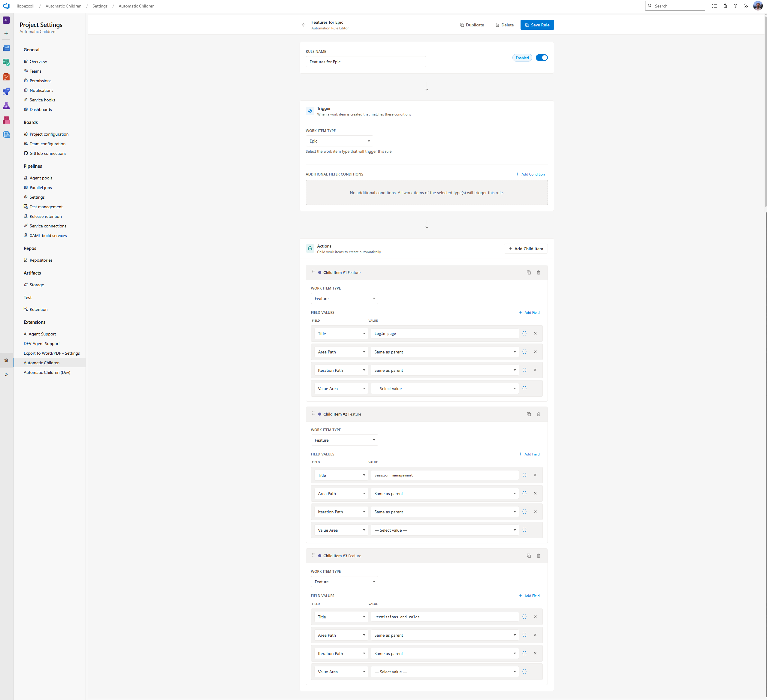Go back with the arrow beside Features for Epic

tap(303, 25)
